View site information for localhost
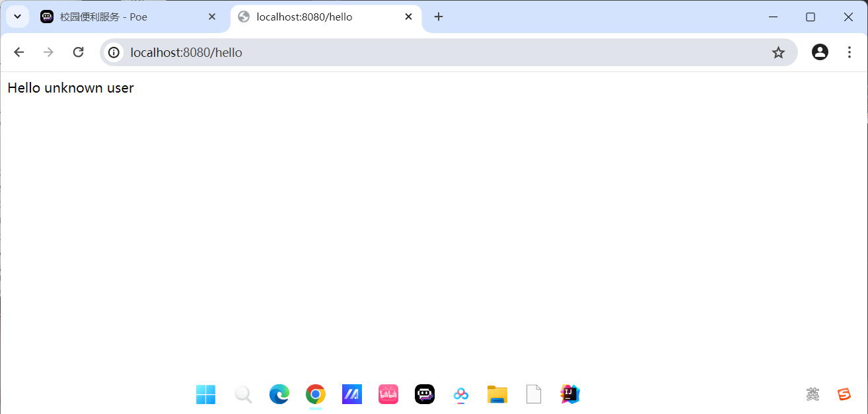This screenshot has height=414, width=868. tap(114, 52)
